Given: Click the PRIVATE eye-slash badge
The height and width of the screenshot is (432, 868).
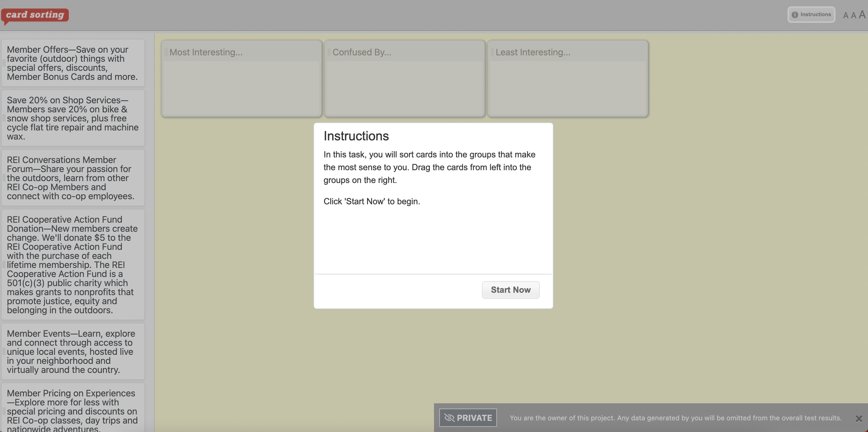Looking at the screenshot, I should (468, 418).
